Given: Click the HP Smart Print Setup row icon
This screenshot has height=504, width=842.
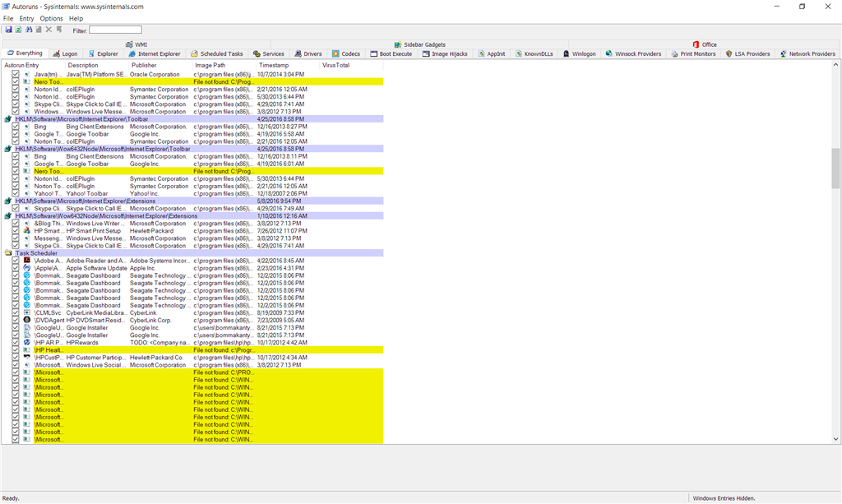Looking at the screenshot, I should (27, 231).
